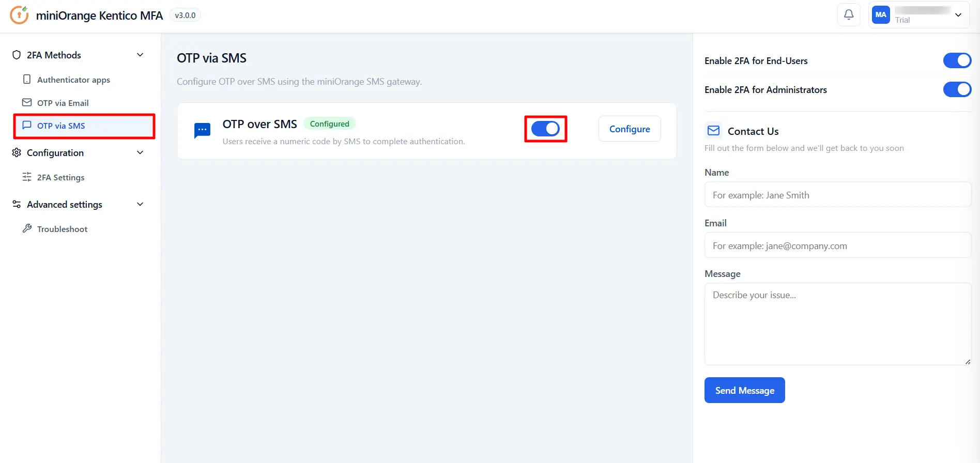Viewport: 980px width, 463px height.
Task: Open the account dropdown arrow
Action: coord(958,15)
